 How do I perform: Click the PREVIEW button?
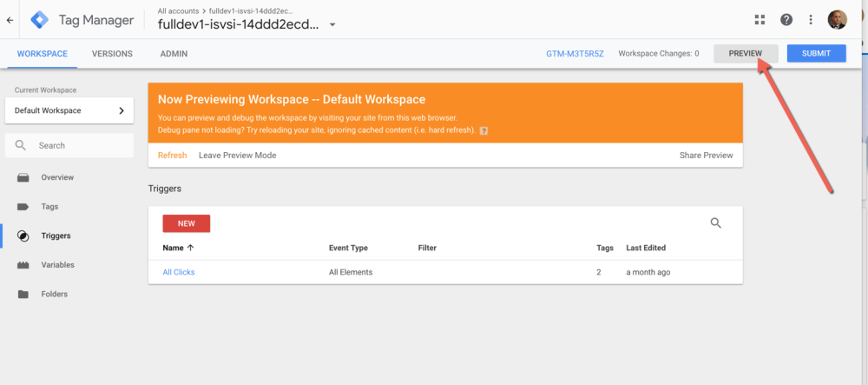pos(746,54)
